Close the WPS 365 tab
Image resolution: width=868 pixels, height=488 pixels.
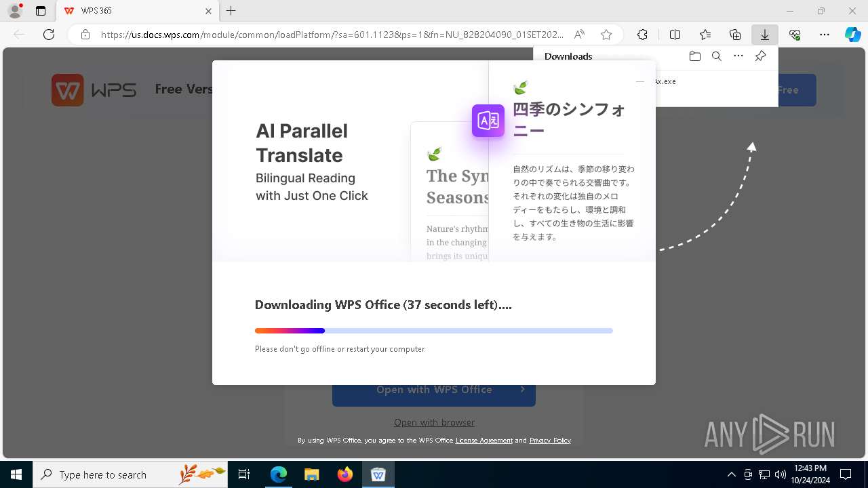pos(209,11)
